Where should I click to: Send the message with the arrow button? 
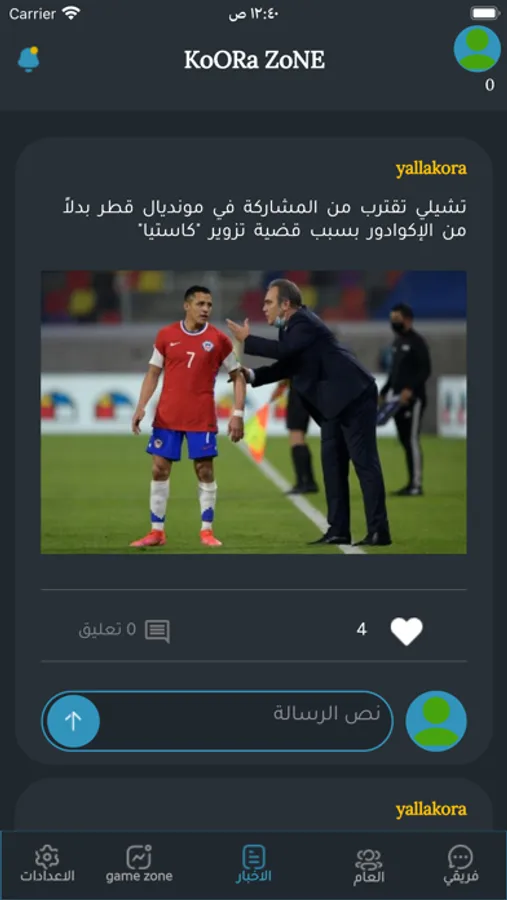click(x=73, y=721)
